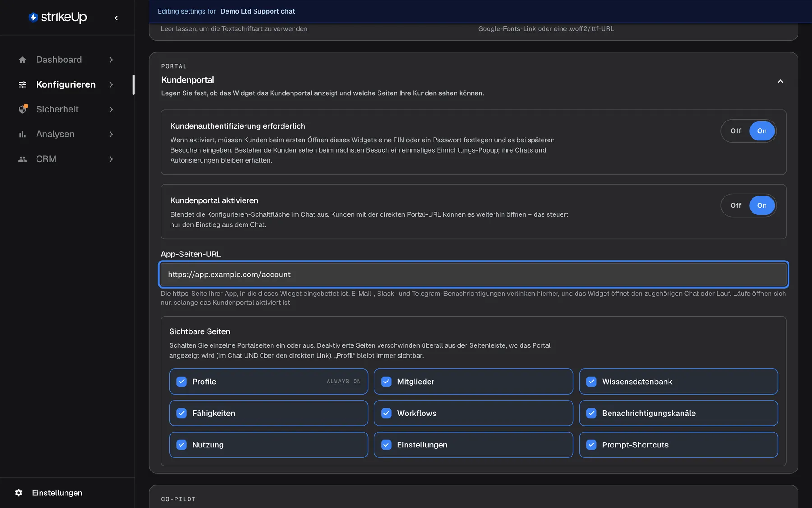The image size is (812, 508).
Task: Click the CO-PILOT section label
Action: pos(178,499)
